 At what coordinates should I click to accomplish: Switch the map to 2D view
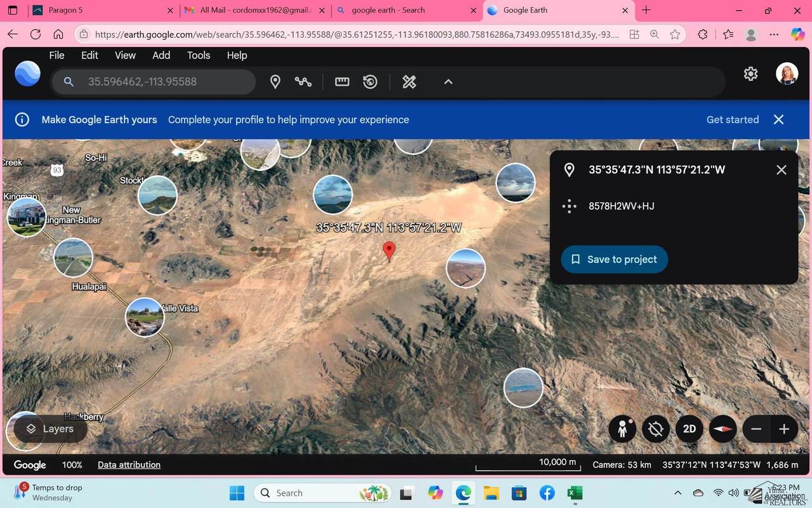[689, 429]
